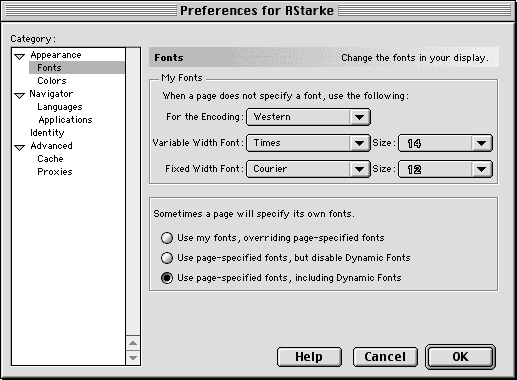
Task: Collapse the Advanced category triangle
Action: [20, 147]
